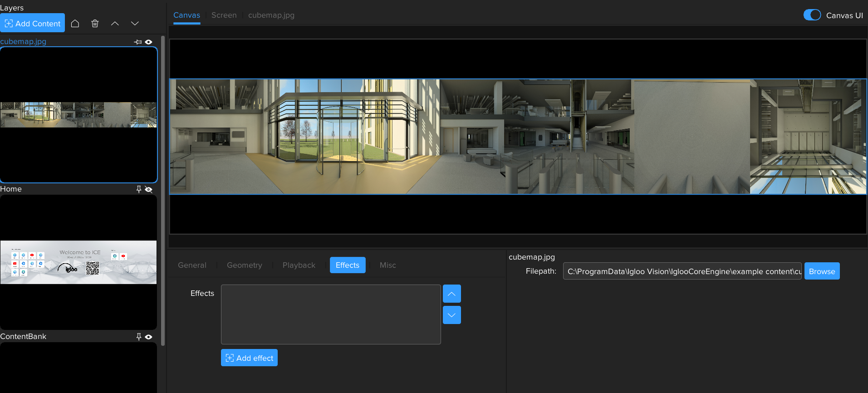This screenshot has width=868, height=393.
Task: Switch to the Screen tab
Action: pos(224,15)
